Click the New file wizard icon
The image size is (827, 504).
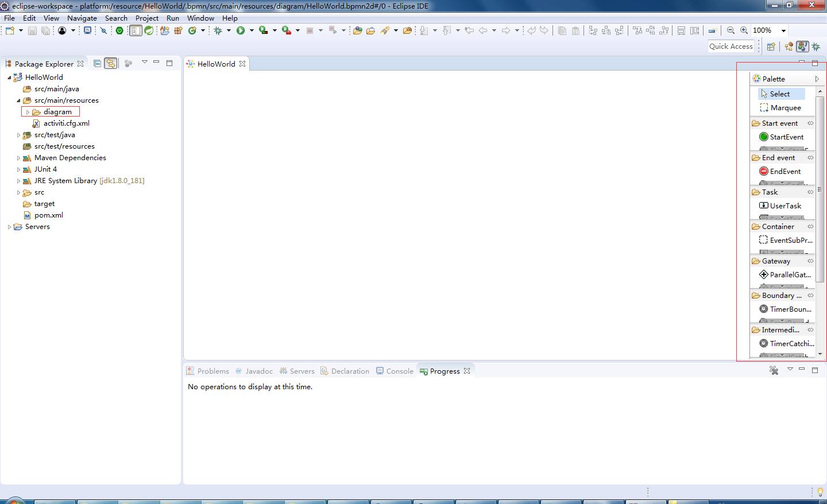(x=10, y=30)
